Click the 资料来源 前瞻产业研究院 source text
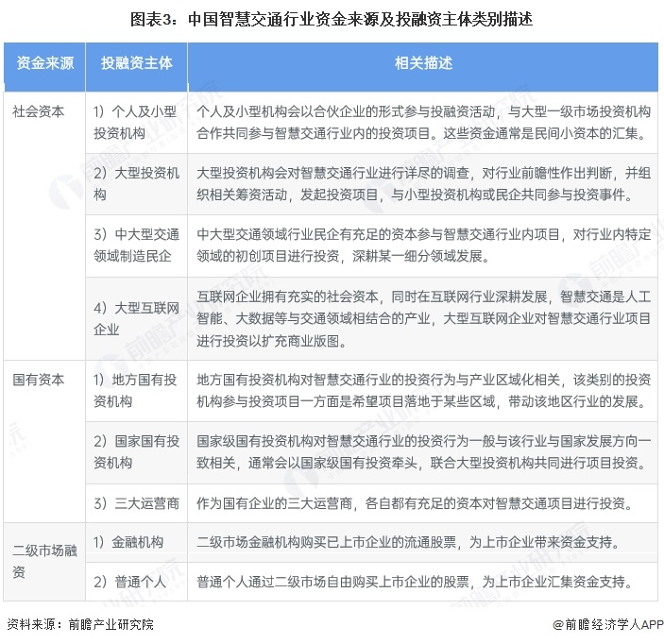 point(79,624)
